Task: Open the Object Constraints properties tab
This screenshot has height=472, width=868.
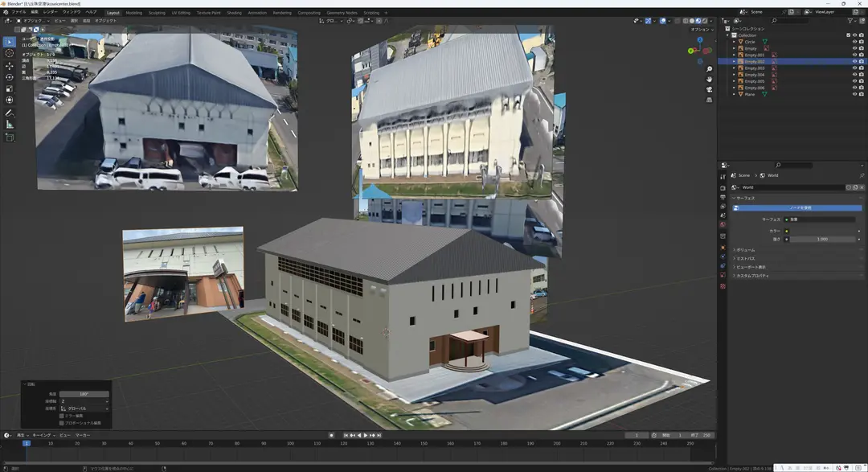Action: (x=723, y=266)
